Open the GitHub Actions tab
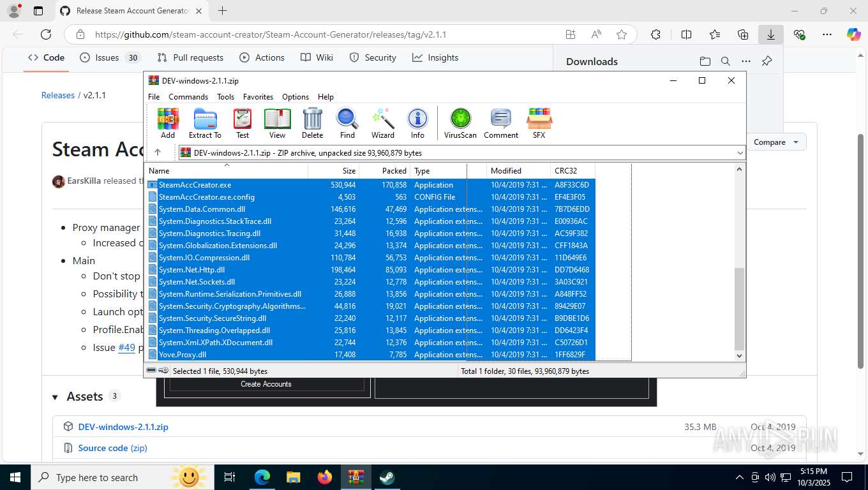Viewport: 868px width, 490px height. [x=262, y=57]
